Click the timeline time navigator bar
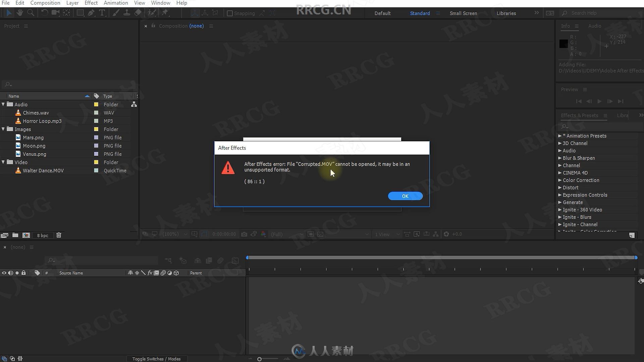 pyautogui.click(x=441, y=257)
